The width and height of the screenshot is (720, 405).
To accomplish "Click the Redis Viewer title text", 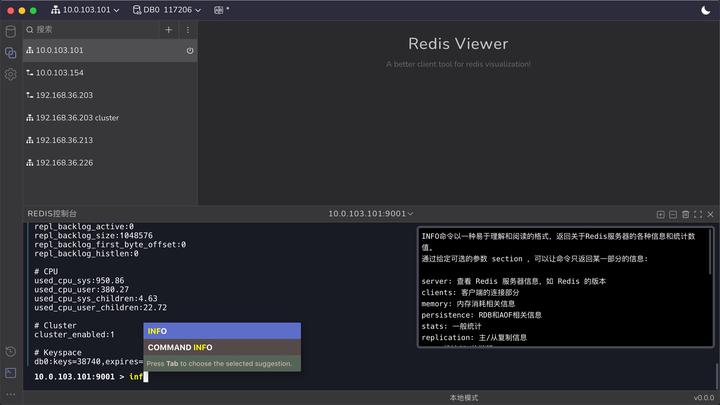I will point(458,44).
